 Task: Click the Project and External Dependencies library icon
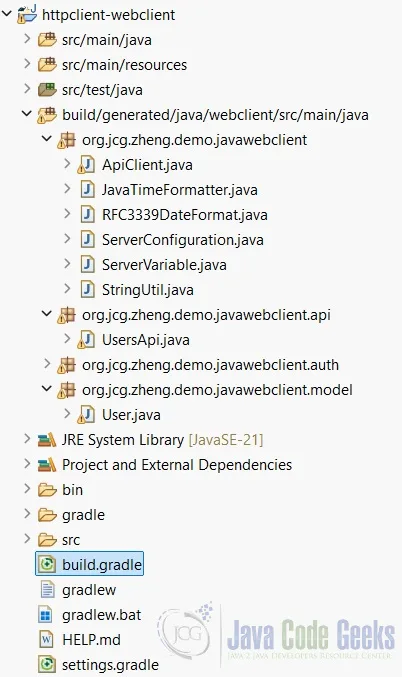coord(47,465)
